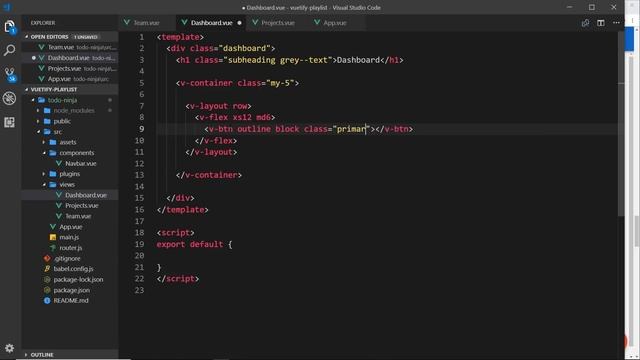The height and width of the screenshot is (360, 640).
Task: Click the VS Code logo in title bar
Action: [x=7, y=7]
